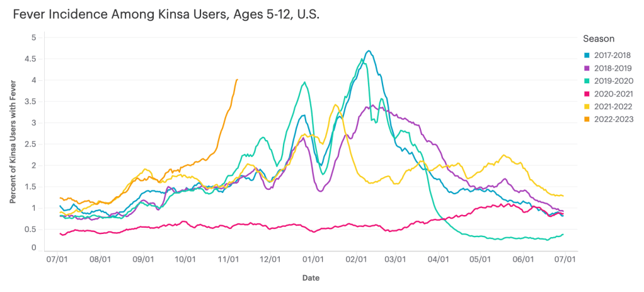Click the 10/01 date tick label
The image size is (644, 292).
(186, 259)
